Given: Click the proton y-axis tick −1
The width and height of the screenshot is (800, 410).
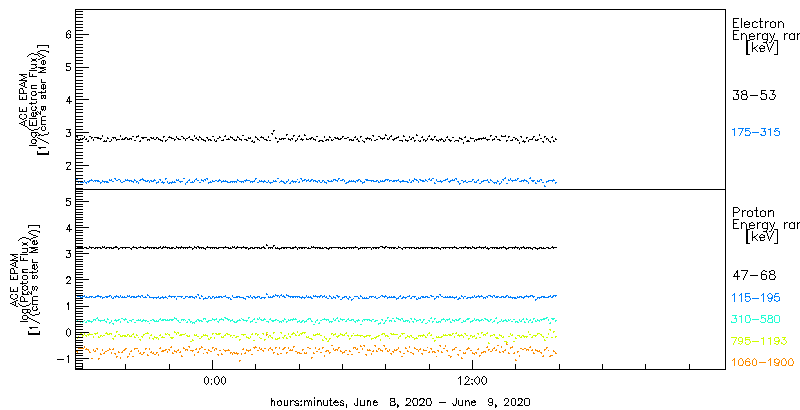Looking at the screenshot, I should [x=66, y=358].
